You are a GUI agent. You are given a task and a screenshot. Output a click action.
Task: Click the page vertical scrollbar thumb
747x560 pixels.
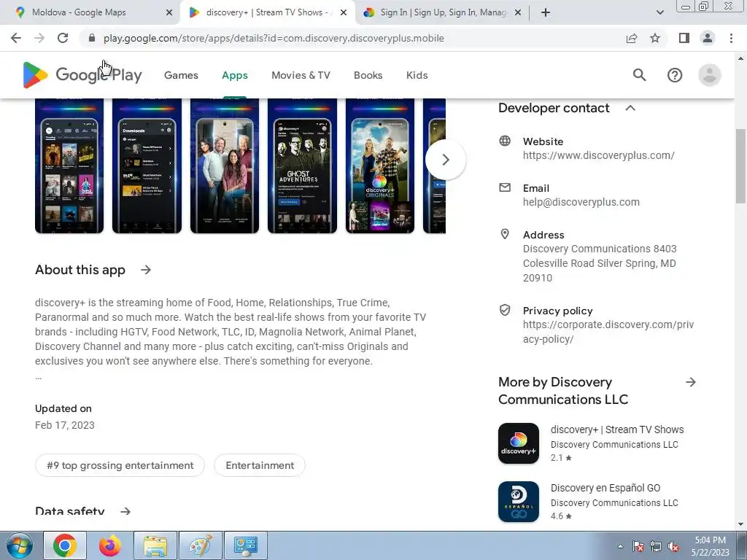(741, 166)
